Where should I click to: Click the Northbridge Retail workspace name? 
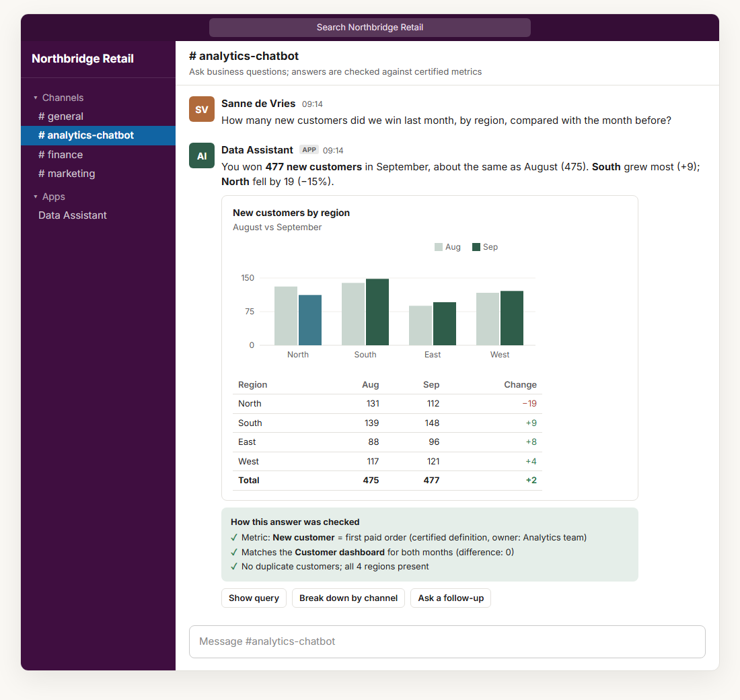pos(83,59)
